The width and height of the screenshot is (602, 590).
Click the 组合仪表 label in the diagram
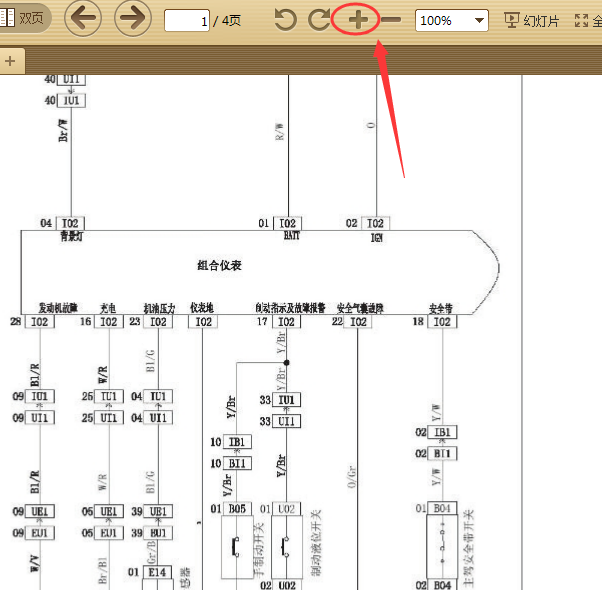[x=219, y=265]
